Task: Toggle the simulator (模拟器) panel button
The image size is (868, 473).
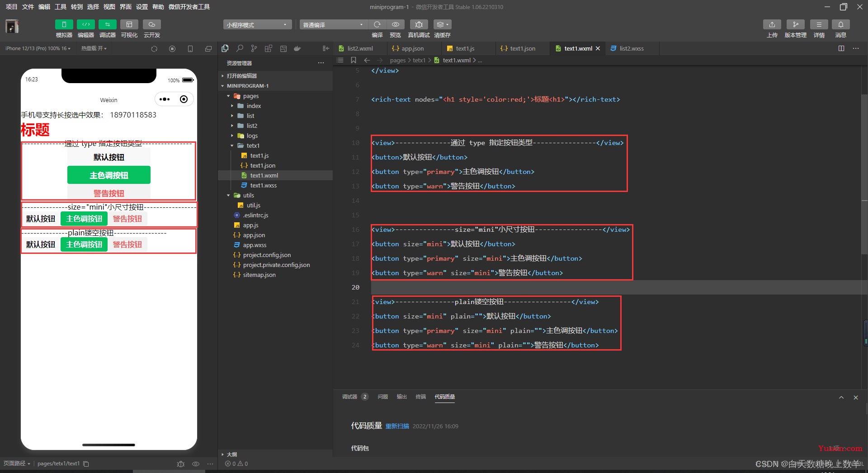Action: pos(64,24)
